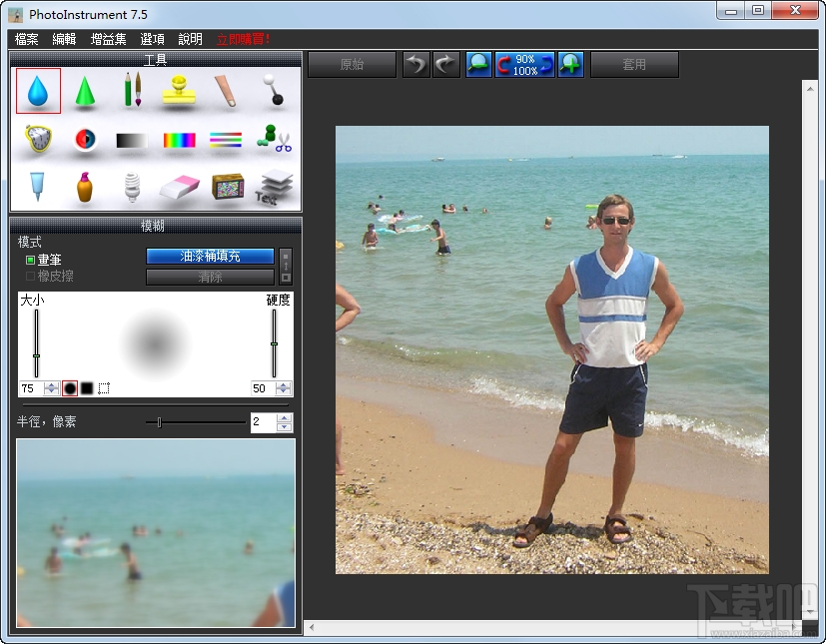The width and height of the screenshot is (826, 644).
Task: Enable the 橡皮擦 eraser mode
Action: (50, 276)
